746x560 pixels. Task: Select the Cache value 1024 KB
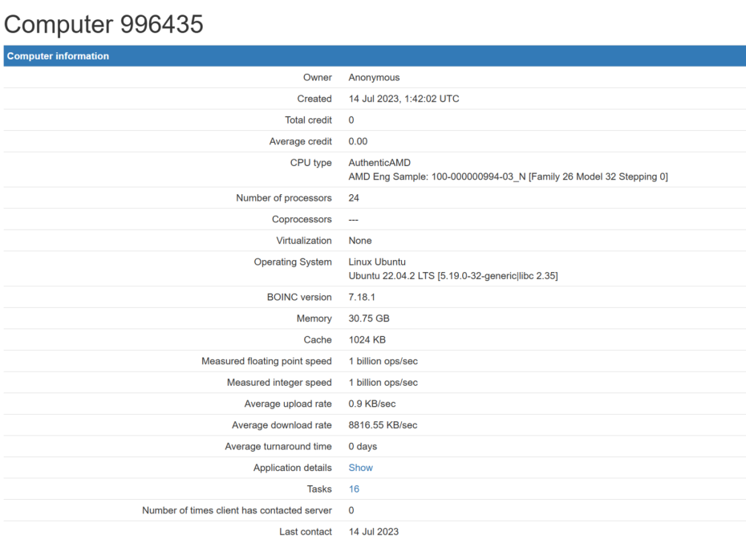(x=367, y=339)
